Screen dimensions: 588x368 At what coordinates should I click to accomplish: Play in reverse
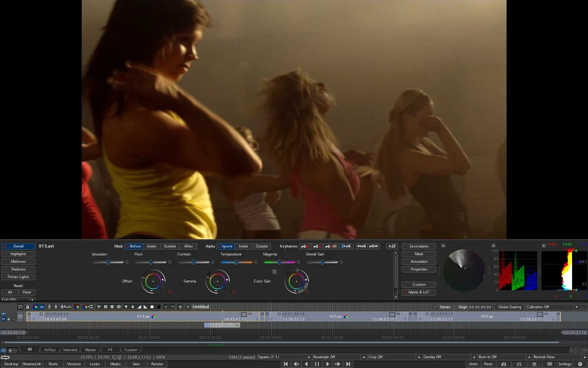coord(306,364)
